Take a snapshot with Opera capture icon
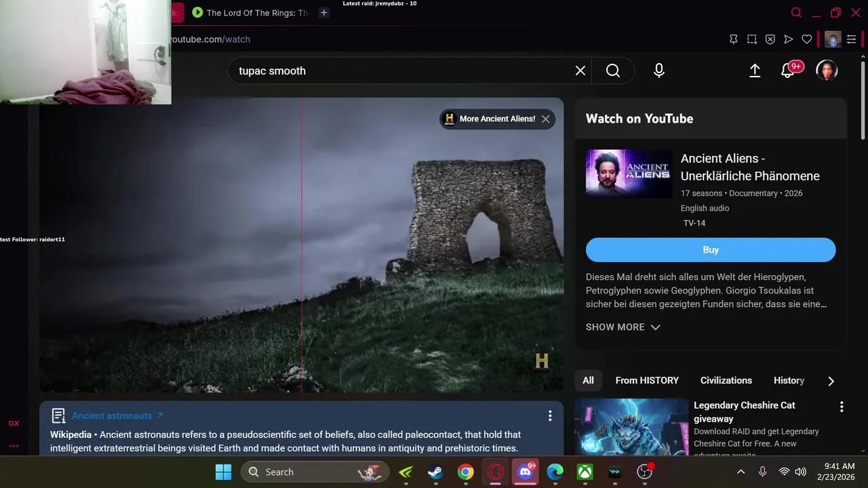 tap(752, 39)
